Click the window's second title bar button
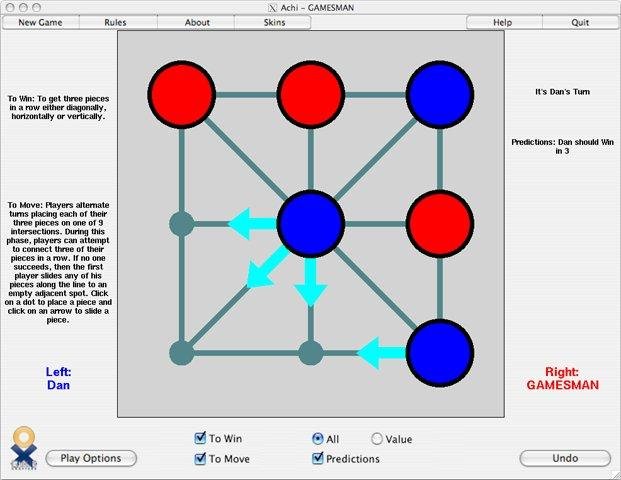The height and width of the screenshot is (480, 621). pyautogui.click(x=23, y=8)
